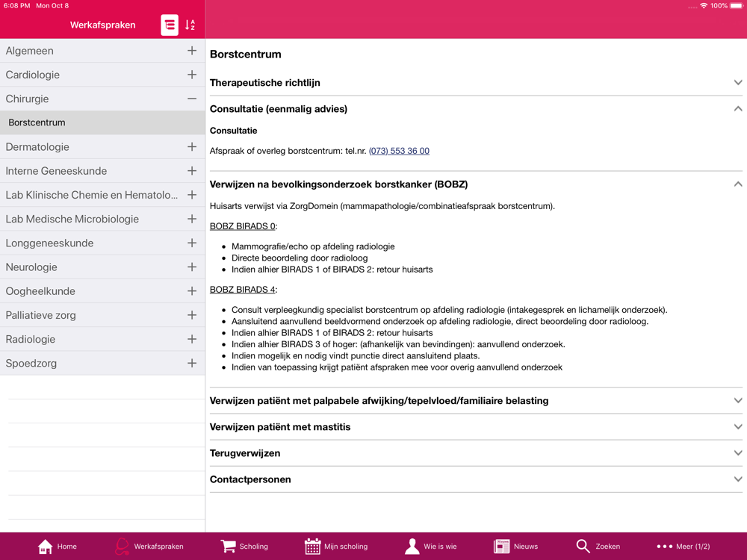The image size is (747, 560).
Task: Expand the Cardiologie plus icon
Action: click(x=192, y=75)
